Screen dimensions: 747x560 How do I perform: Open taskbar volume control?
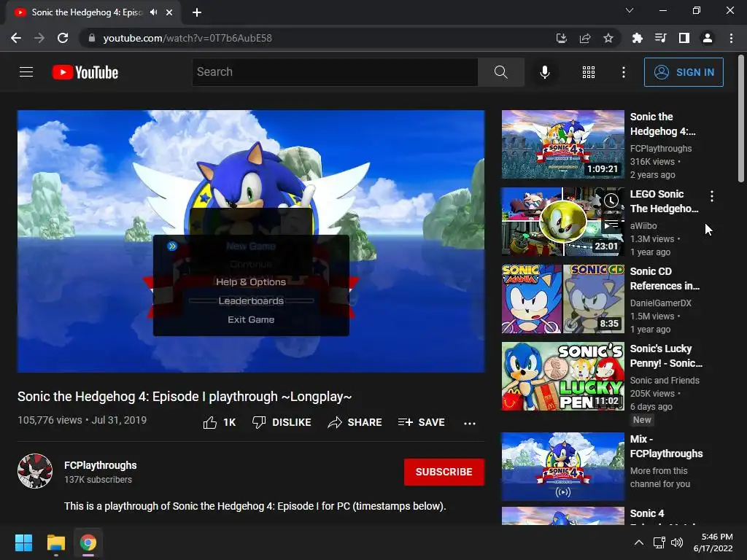pyautogui.click(x=676, y=542)
